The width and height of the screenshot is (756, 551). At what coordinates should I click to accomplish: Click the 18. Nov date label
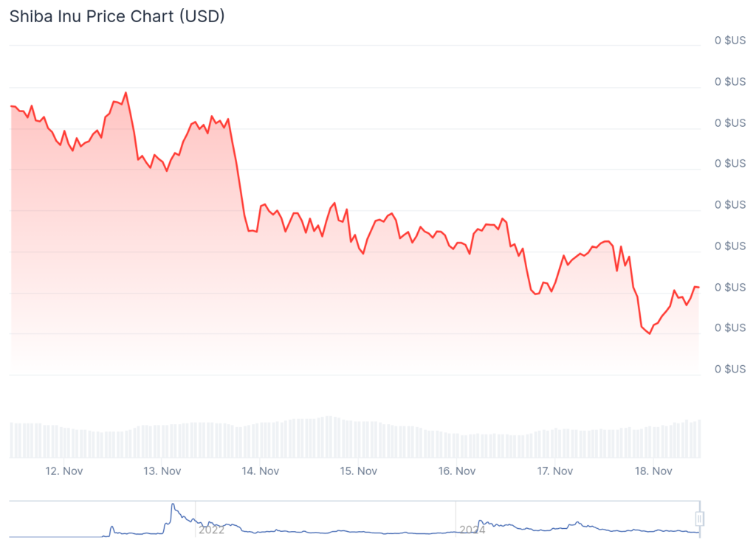(653, 471)
